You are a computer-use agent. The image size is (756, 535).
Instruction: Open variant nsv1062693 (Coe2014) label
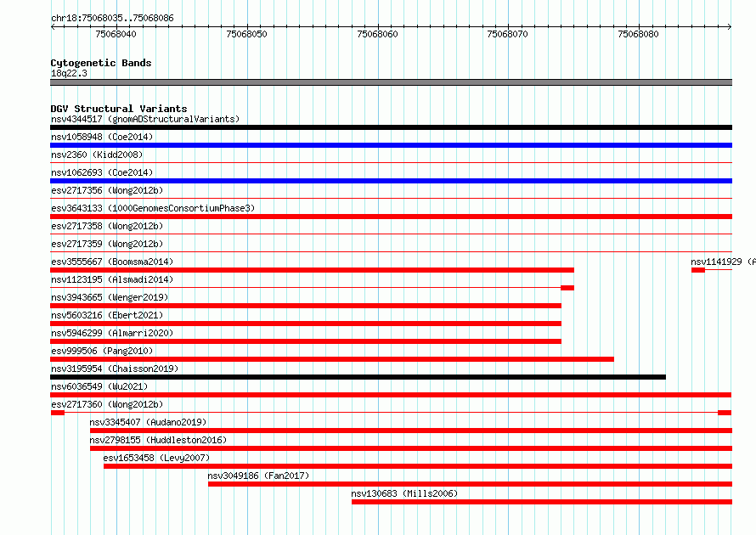(102, 172)
